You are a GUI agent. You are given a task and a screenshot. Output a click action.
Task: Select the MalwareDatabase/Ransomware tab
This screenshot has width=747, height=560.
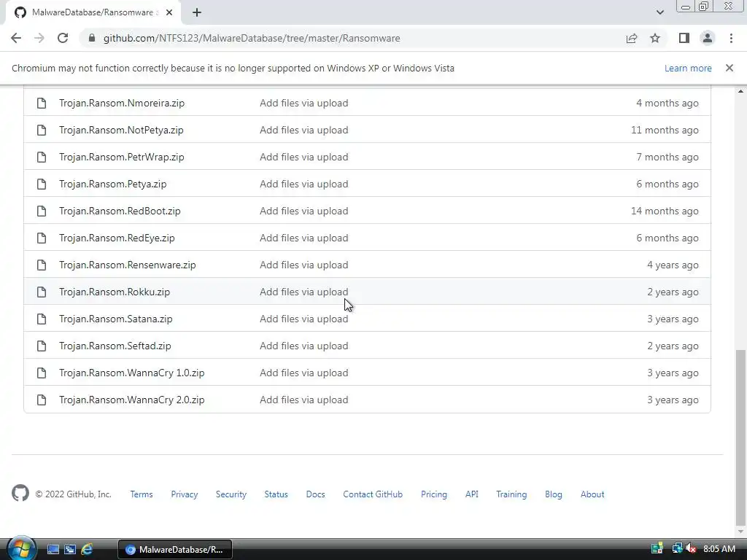tap(93, 12)
